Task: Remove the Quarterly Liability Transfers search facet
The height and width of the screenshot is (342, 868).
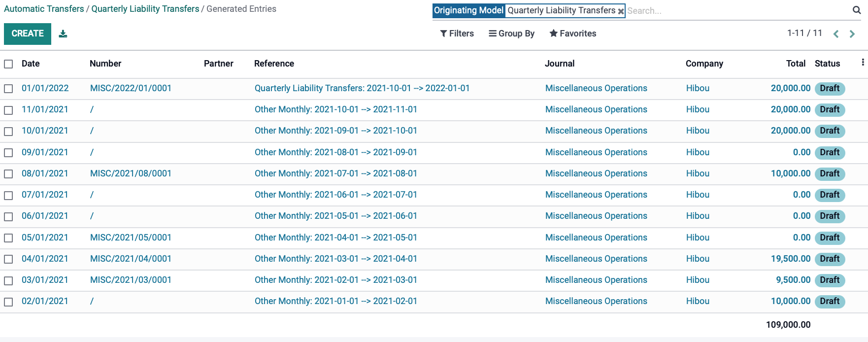Action: pyautogui.click(x=621, y=11)
